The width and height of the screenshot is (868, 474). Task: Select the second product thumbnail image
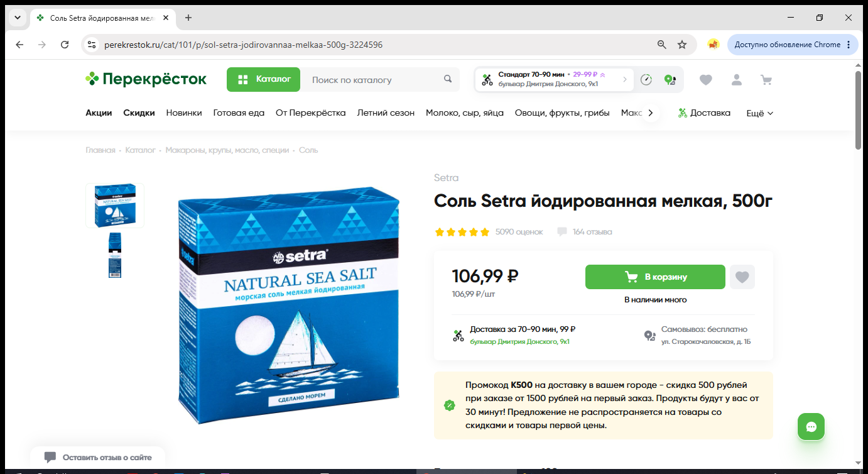115,243
